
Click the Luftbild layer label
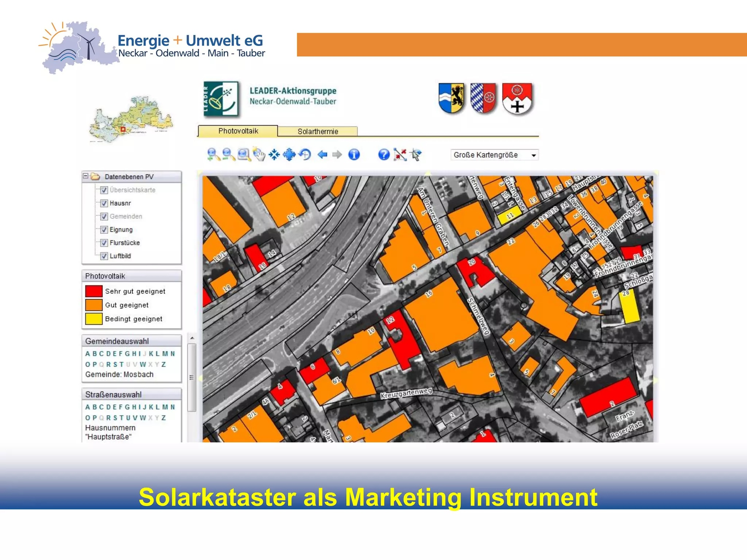point(120,256)
